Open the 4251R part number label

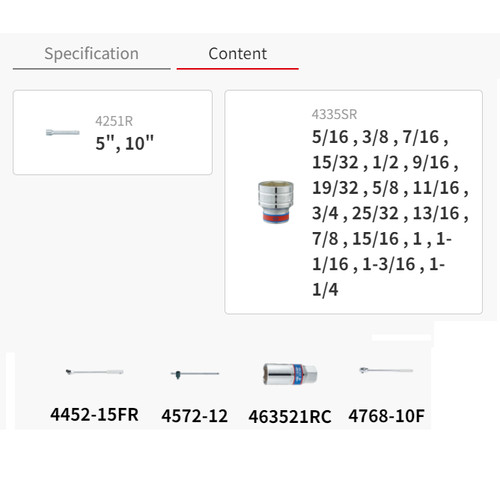(x=114, y=121)
